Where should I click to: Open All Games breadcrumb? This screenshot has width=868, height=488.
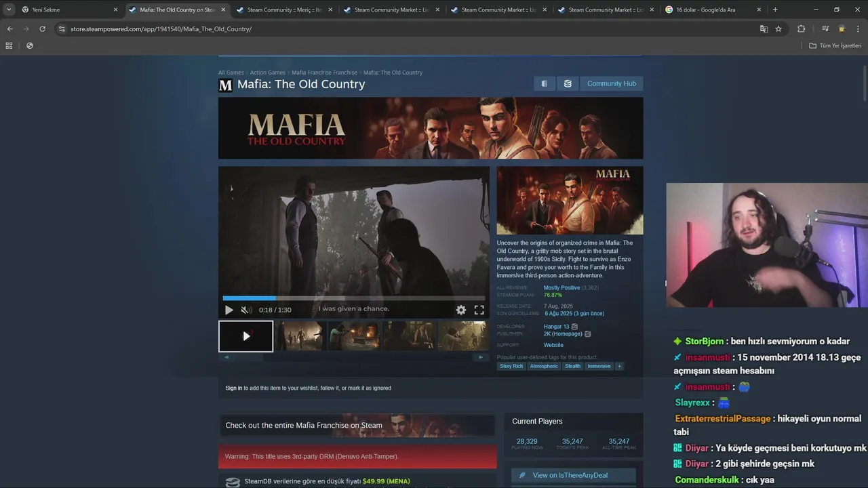231,73
